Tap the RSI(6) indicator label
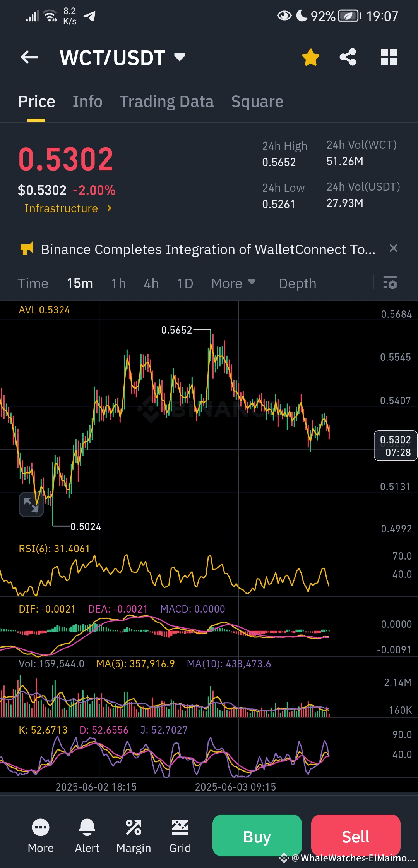Image resolution: width=418 pixels, height=868 pixels. (x=54, y=549)
